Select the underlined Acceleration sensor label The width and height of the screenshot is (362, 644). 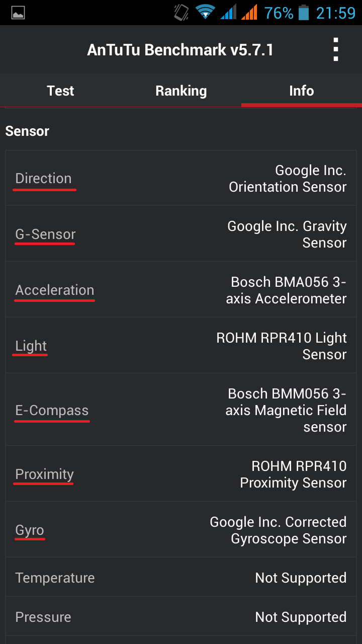[54, 290]
